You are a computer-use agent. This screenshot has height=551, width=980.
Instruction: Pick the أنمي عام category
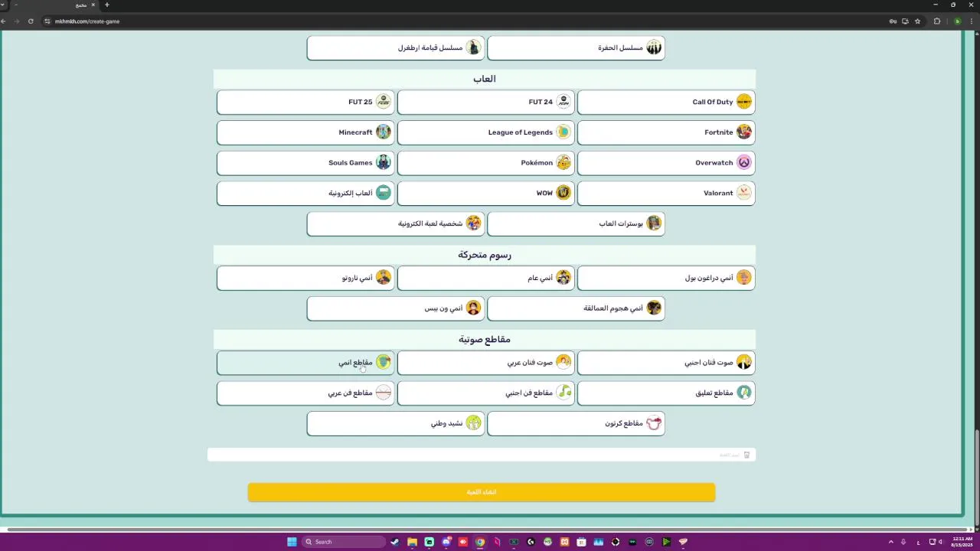click(486, 278)
